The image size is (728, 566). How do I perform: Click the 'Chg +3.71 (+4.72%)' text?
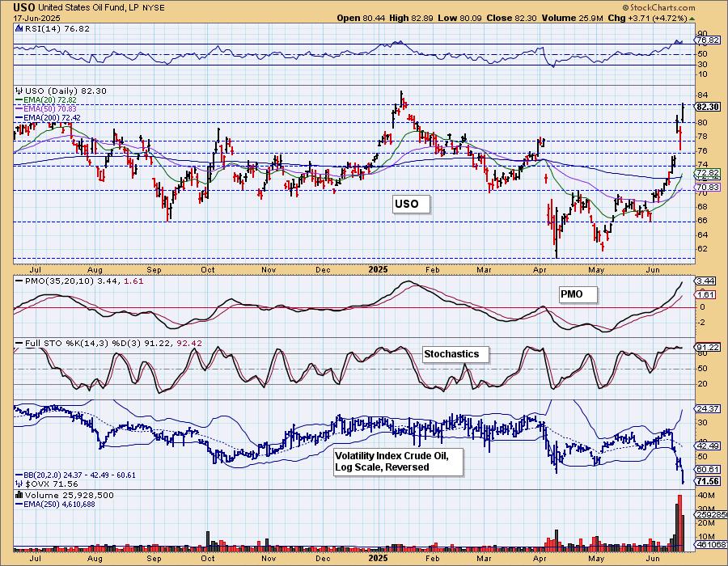coord(647,18)
